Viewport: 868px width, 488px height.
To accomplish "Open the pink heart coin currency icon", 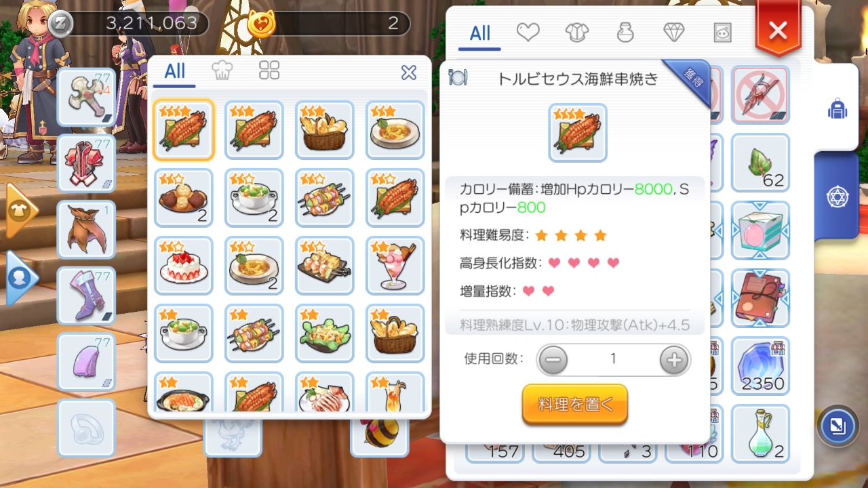I will [x=261, y=24].
